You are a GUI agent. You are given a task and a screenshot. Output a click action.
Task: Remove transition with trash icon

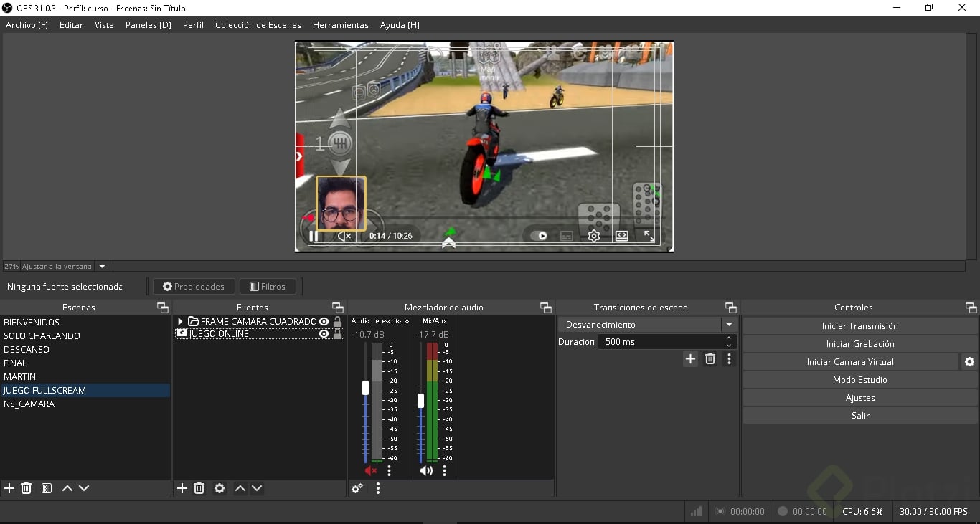(710, 359)
